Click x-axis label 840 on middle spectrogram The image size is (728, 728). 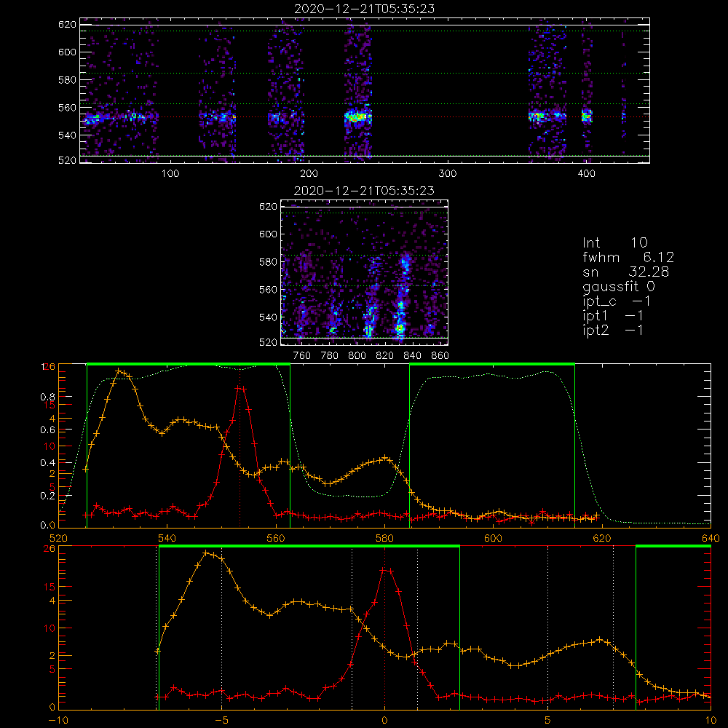click(412, 356)
